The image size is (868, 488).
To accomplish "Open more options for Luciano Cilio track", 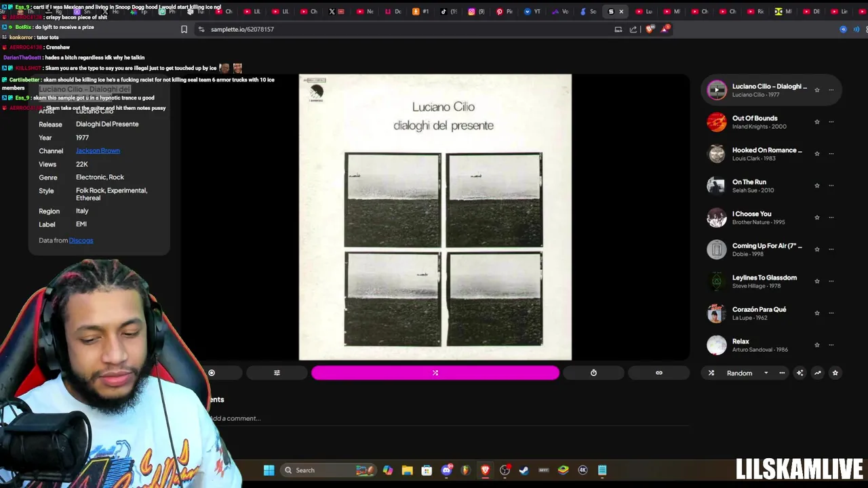I will (831, 90).
